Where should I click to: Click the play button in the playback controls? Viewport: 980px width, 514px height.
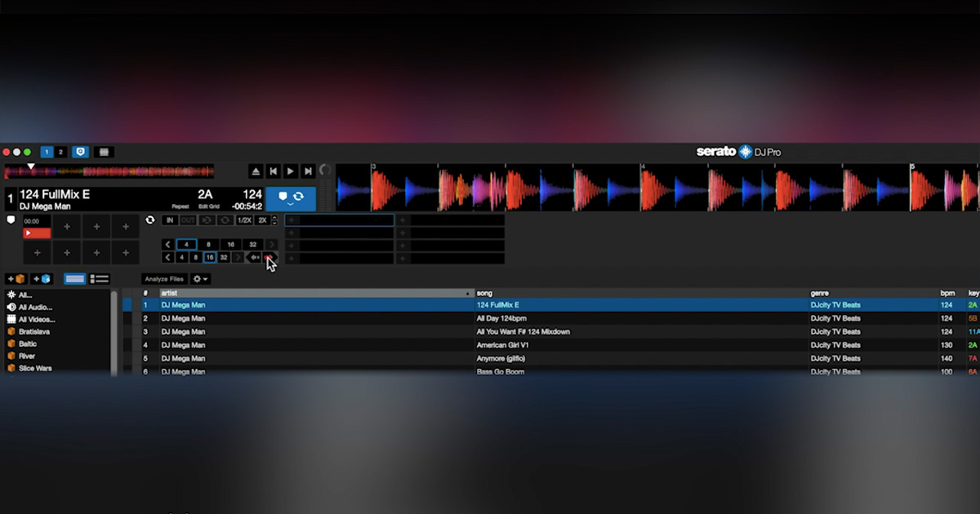click(290, 171)
